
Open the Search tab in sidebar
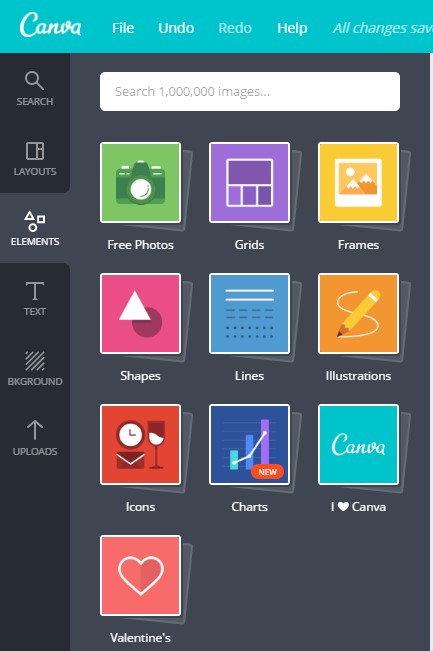click(35, 88)
